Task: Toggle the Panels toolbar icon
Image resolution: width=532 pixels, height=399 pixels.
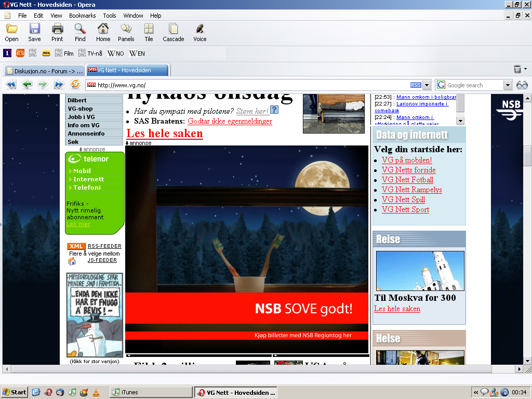Action: click(x=126, y=33)
